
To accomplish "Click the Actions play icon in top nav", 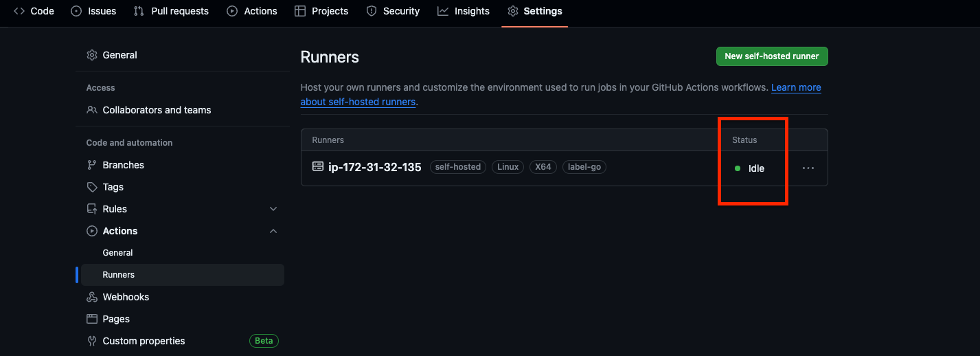I will pos(232,11).
